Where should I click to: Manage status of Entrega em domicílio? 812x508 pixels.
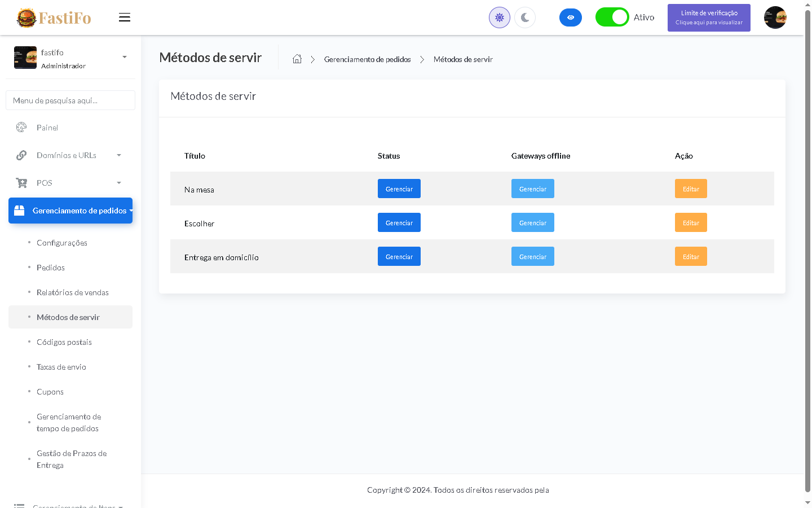(x=399, y=257)
